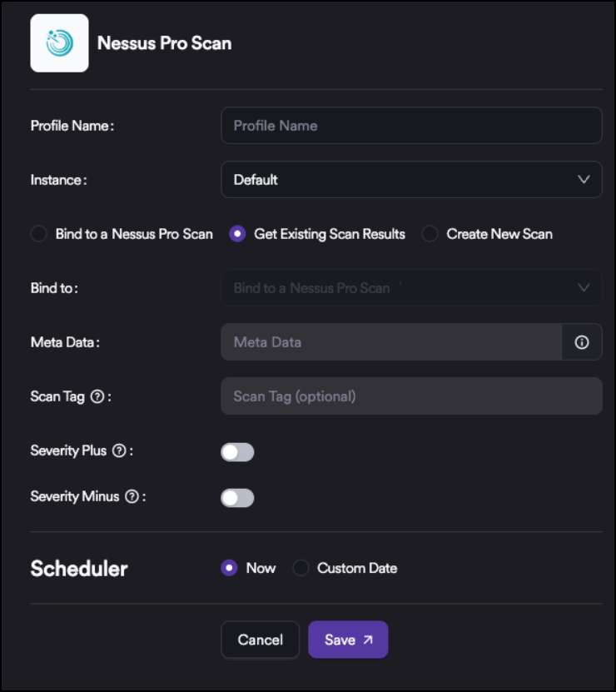616x692 pixels.
Task: Click the arrow icon on the Save button
Action: (x=368, y=640)
